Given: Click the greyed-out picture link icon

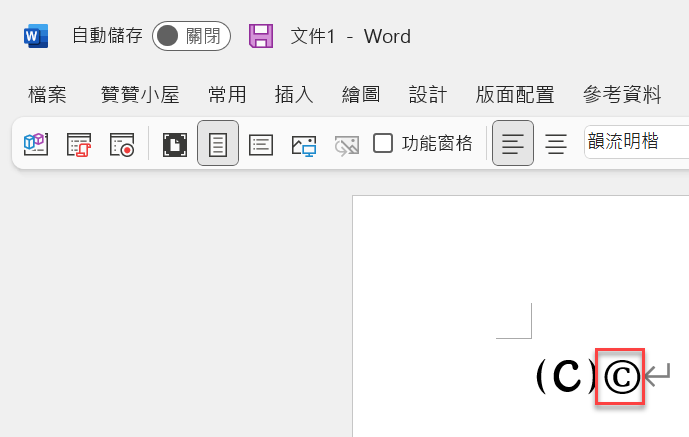Looking at the screenshot, I should pyautogui.click(x=347, y=145).
